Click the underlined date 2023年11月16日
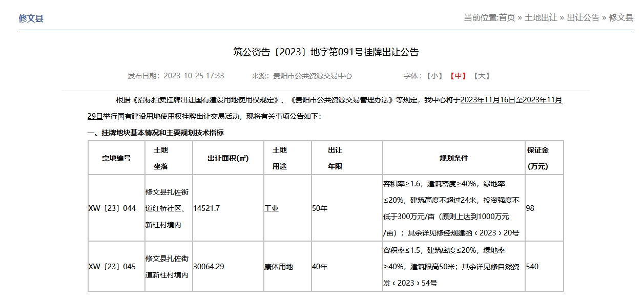 [488, 100]
